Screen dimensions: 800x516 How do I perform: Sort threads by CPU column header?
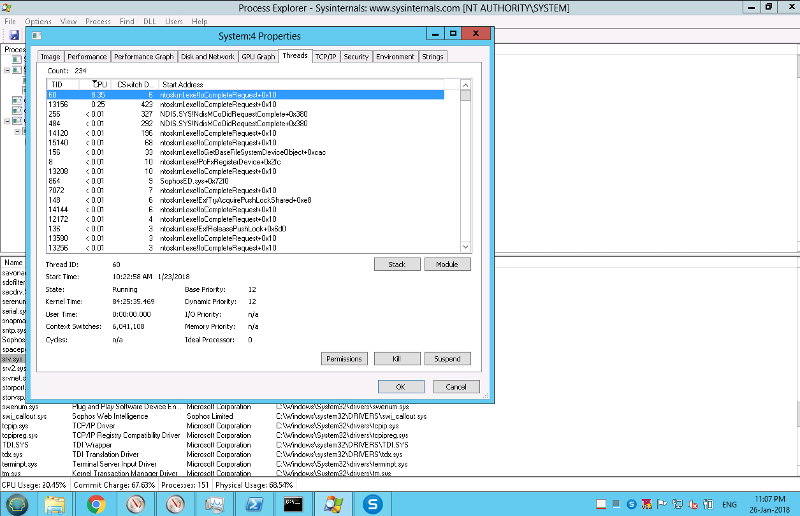click(x=94, y=84)
